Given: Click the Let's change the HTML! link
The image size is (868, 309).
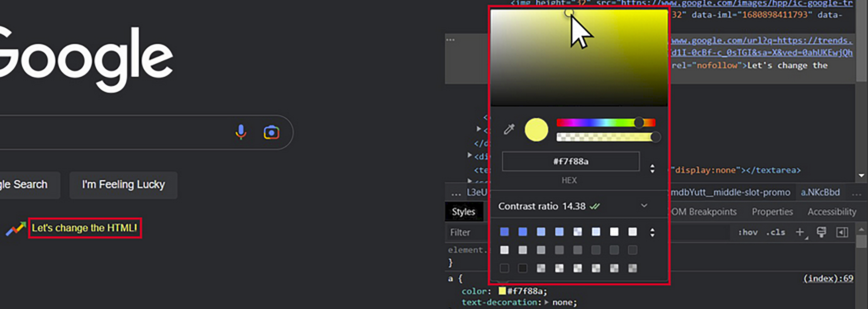Looking at the screenshot, I should coord(84,228).
